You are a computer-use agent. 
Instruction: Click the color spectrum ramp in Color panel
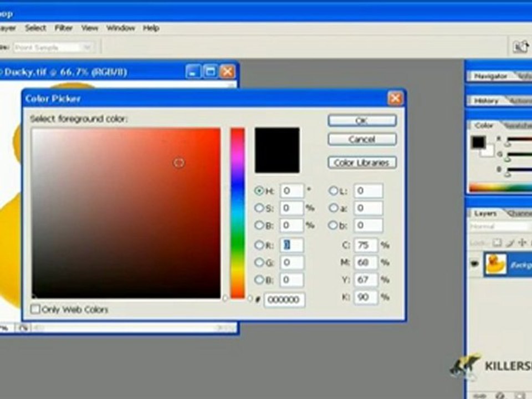click(500, 188)
